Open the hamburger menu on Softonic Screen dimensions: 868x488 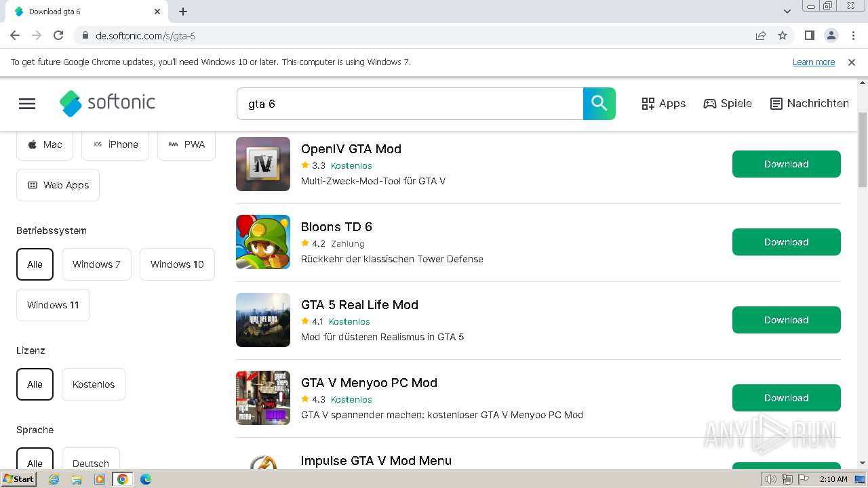[x=27, y=104]
